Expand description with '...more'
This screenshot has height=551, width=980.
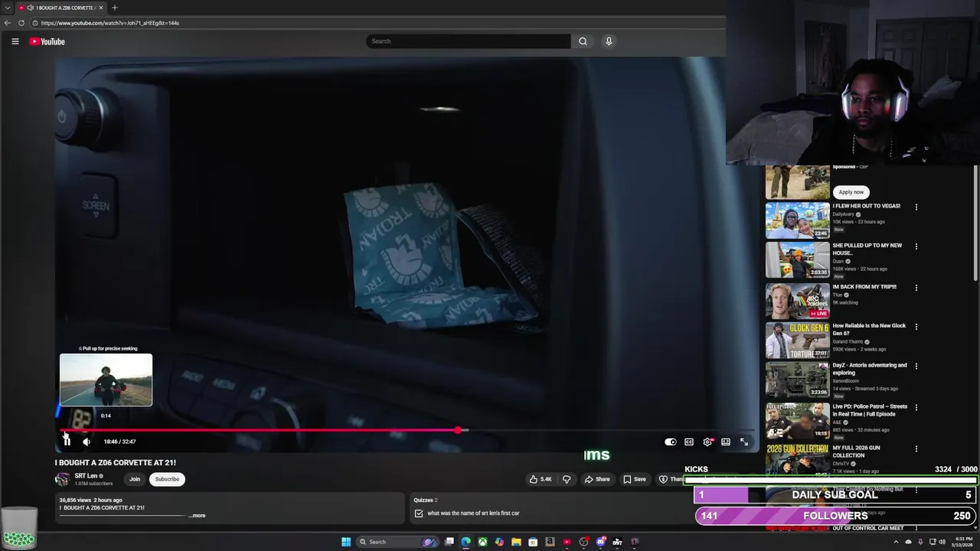click(198, 516)
